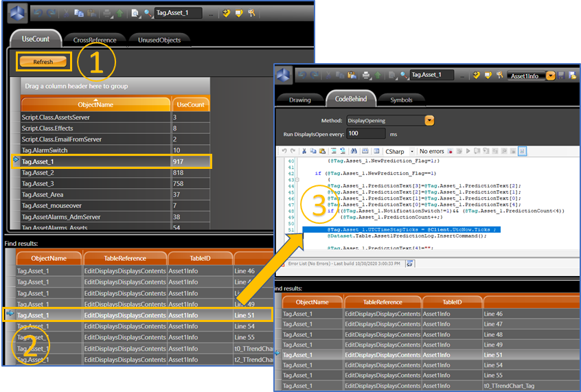Open the UnusedObjects tab
The image size is (581, 392).
[x=159, y=40]
